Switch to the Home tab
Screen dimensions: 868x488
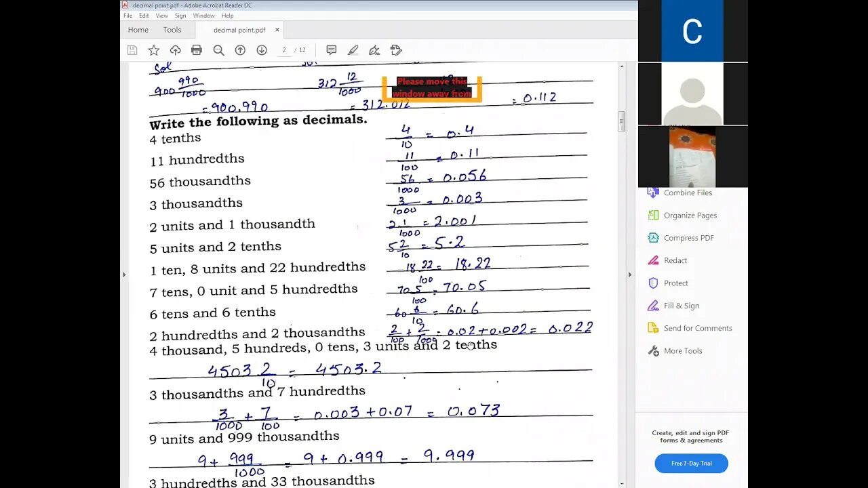pos(138,30)
